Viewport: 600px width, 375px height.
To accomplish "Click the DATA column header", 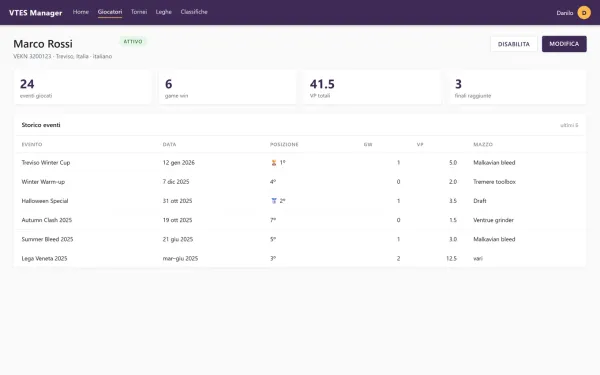I will click(x=170, y=145).
